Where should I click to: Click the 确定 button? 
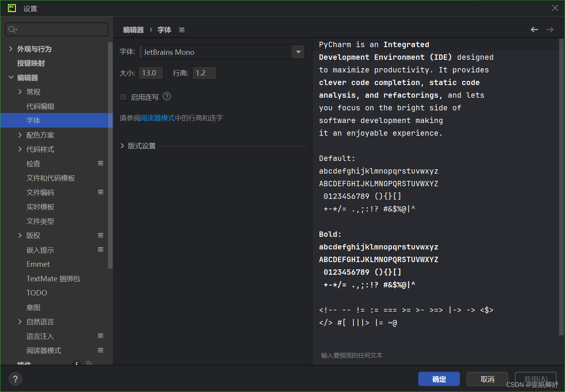439,379
